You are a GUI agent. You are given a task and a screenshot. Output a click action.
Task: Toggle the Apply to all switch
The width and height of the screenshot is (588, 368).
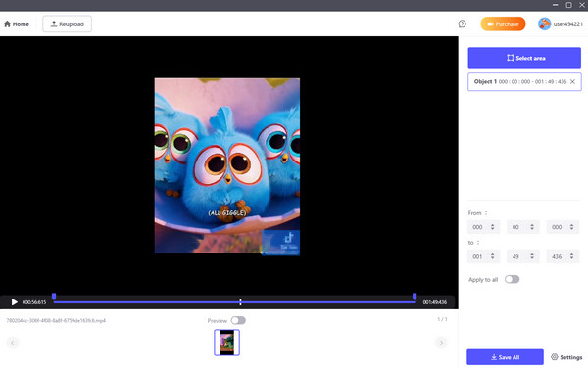(512, 279)
